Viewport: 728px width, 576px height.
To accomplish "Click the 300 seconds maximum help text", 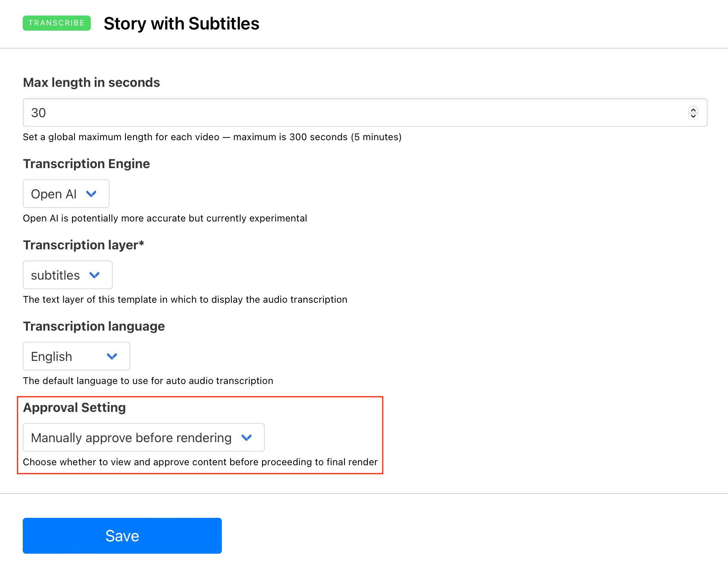I will point(212,137).
